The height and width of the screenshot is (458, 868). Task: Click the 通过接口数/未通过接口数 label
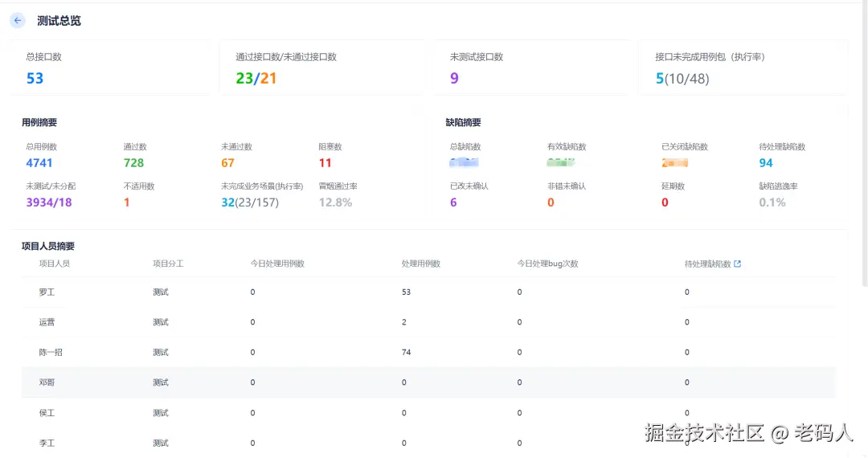click(x=286, y=57)
